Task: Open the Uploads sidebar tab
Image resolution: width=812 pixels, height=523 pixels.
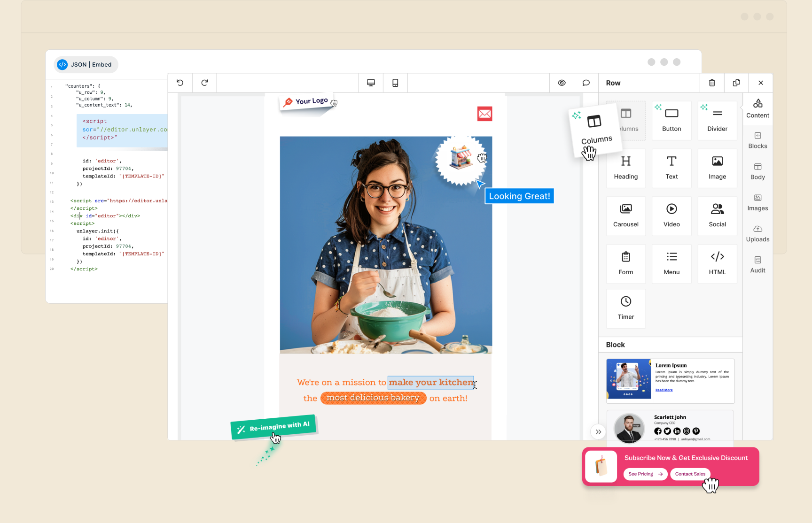Action: coord(757,234)
